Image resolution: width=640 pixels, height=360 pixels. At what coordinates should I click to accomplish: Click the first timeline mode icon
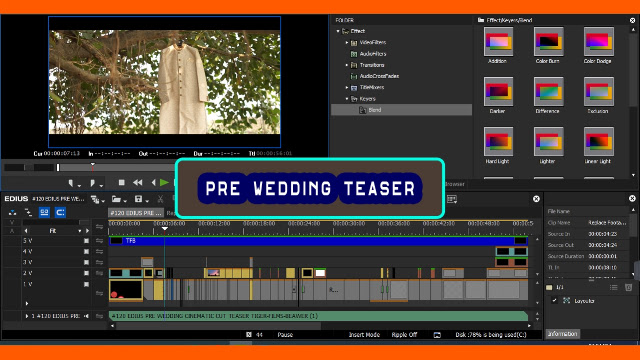(12, 212)
